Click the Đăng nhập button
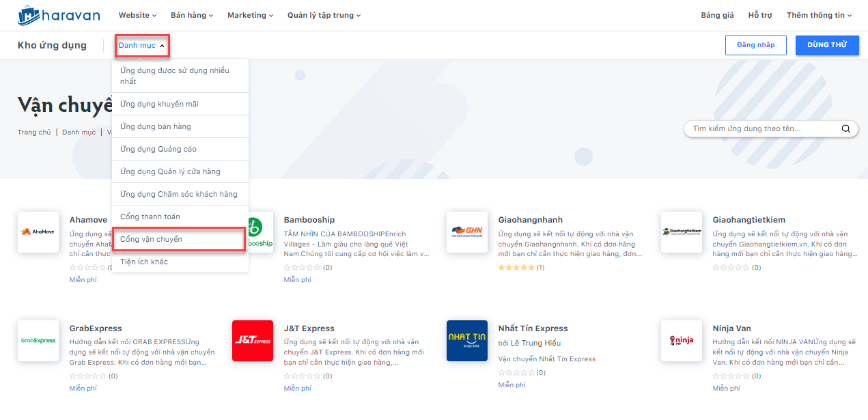868x420 pixels. [756, 45]
